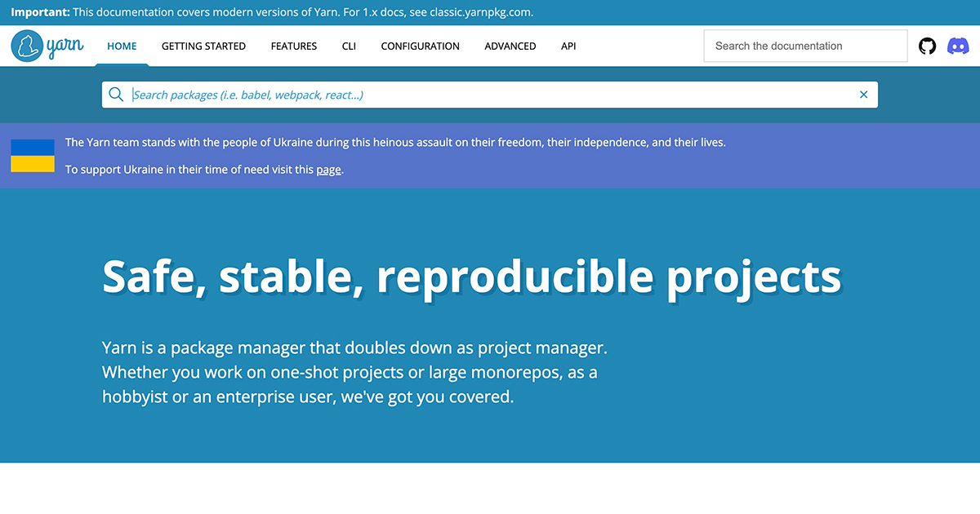Click the "Yarn team stands with" banner sentence
Image resolution: width=980 pixels, height=514 pixels.
point(394,142)
